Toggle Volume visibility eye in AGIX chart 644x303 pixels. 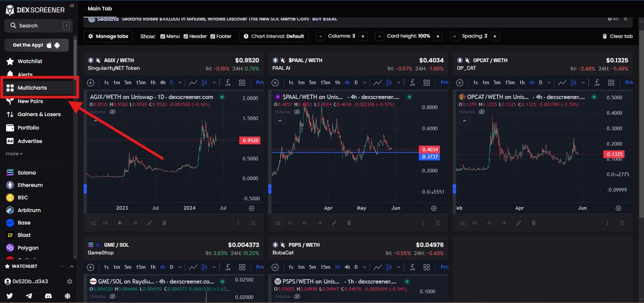[113, 113]
